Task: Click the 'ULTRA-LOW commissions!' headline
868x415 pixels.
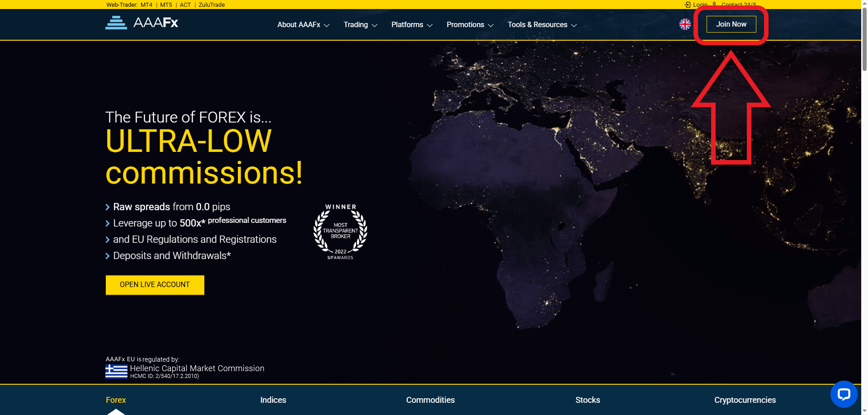Action: click(204, 157)
